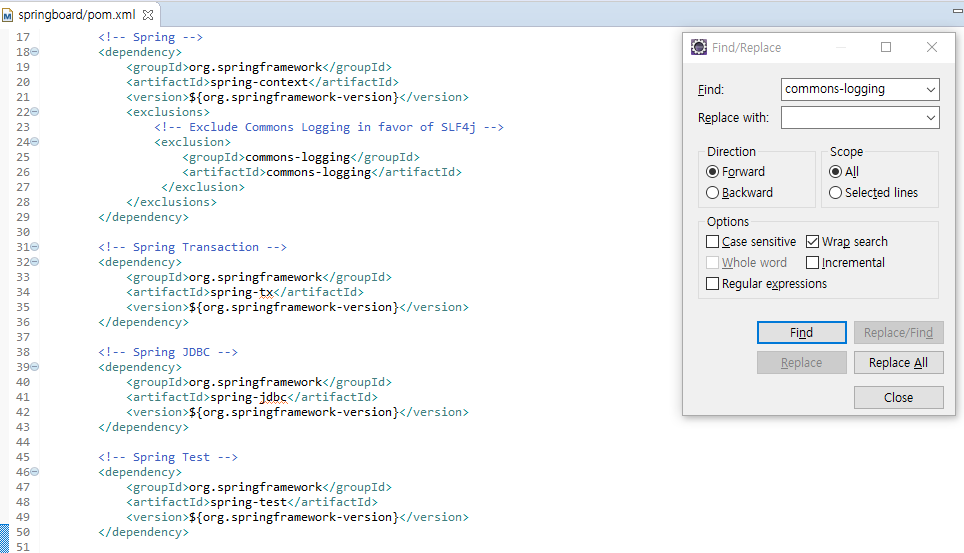Click the closing </exclusion> tag on line 27
The height and width of the screenshot is (553, 964).
coord(203,187)
